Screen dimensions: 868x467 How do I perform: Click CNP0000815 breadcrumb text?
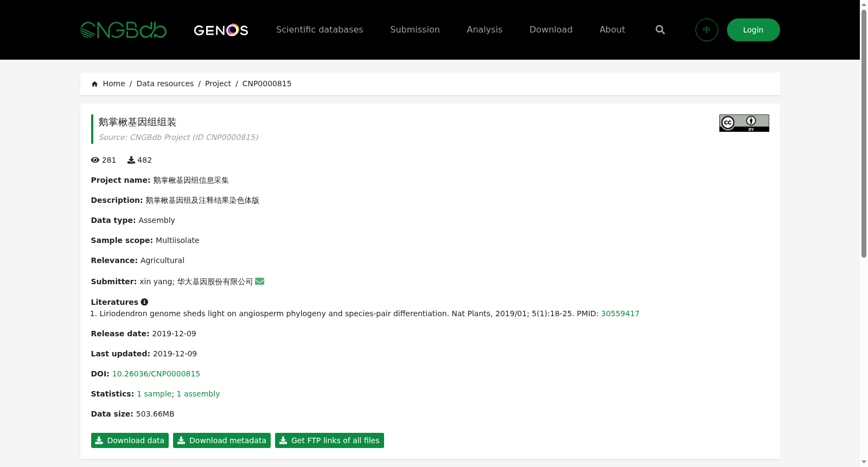(267, 84)
